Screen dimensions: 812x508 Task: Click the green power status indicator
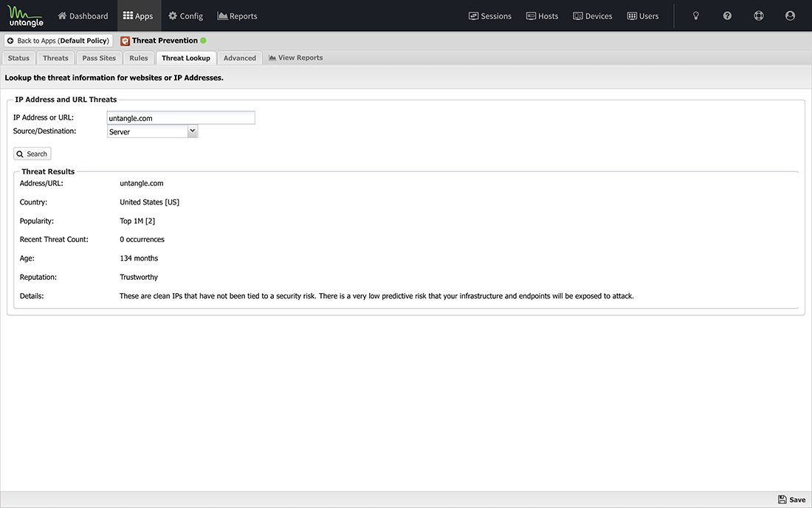[204, 41]
